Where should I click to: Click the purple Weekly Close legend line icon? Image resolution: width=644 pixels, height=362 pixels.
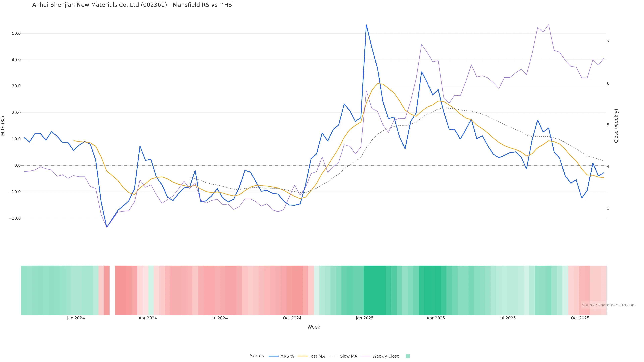[366, 356]
